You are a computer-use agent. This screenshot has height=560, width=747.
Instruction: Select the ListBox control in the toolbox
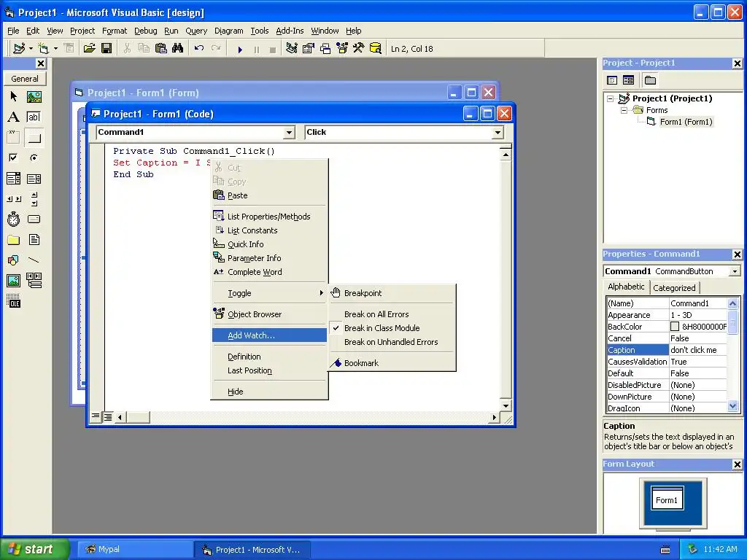click(x=34, y=179)
